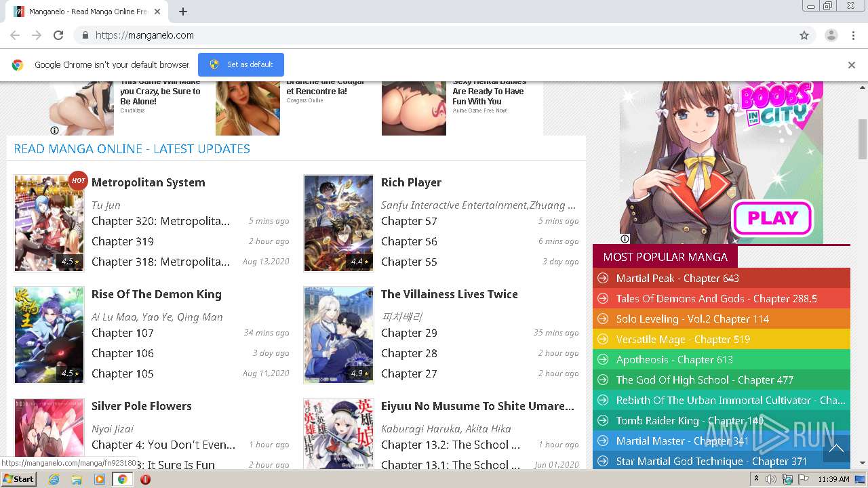The height and width of the screenshot is (488, 868).
Task: Open Star Martial God Technique Chapter 371
Action: pos(713,462)
